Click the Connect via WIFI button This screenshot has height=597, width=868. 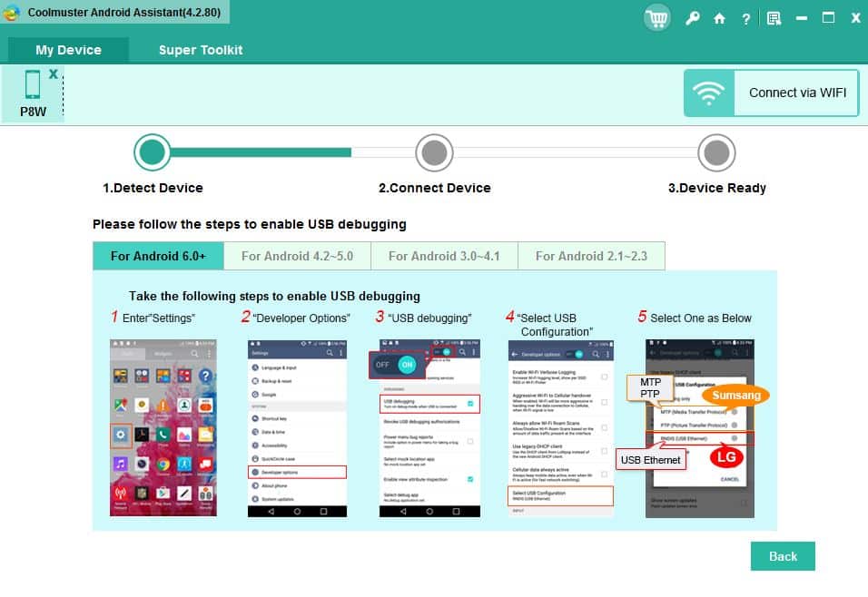coord(796,93)
